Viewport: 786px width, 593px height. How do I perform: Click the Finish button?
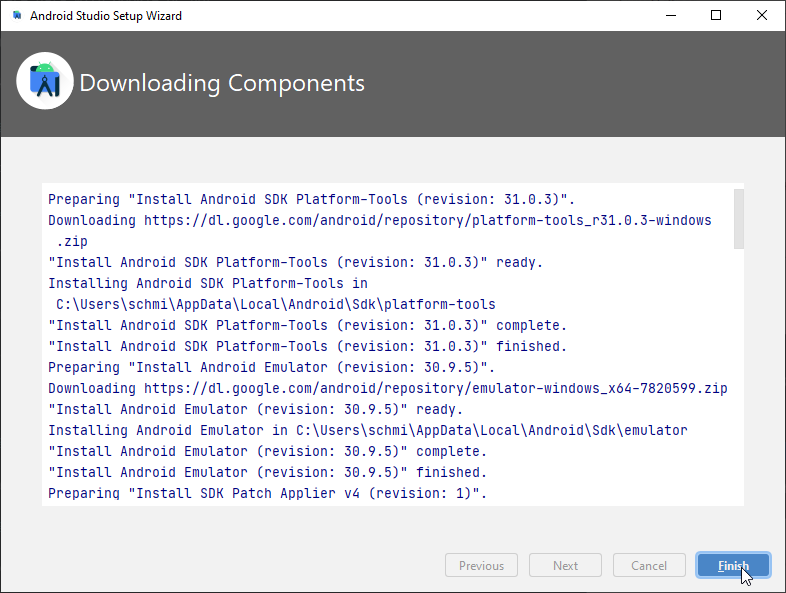point(733,565)
